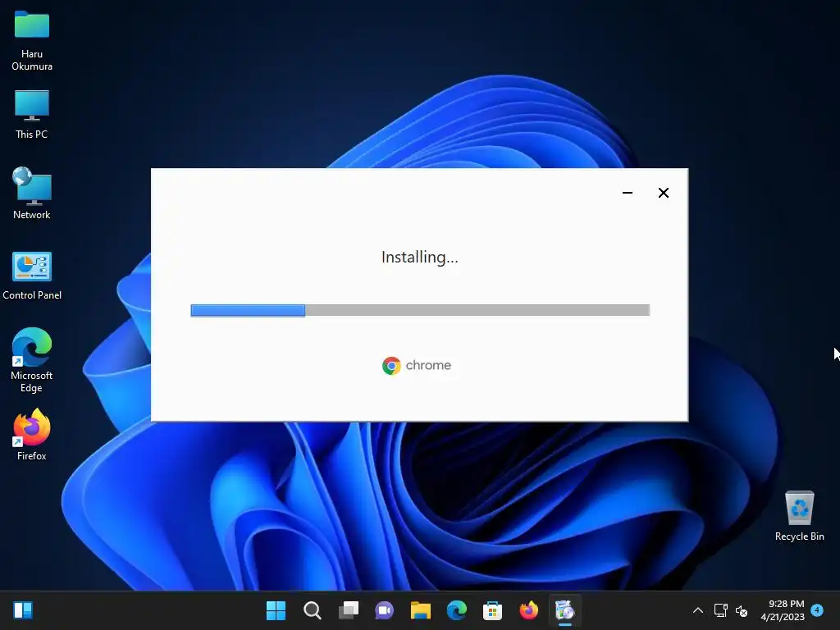This screenshot has width=840, height=630.
Task: Launch Microsoft Edge from the taskbar
Action: [456, 610]
